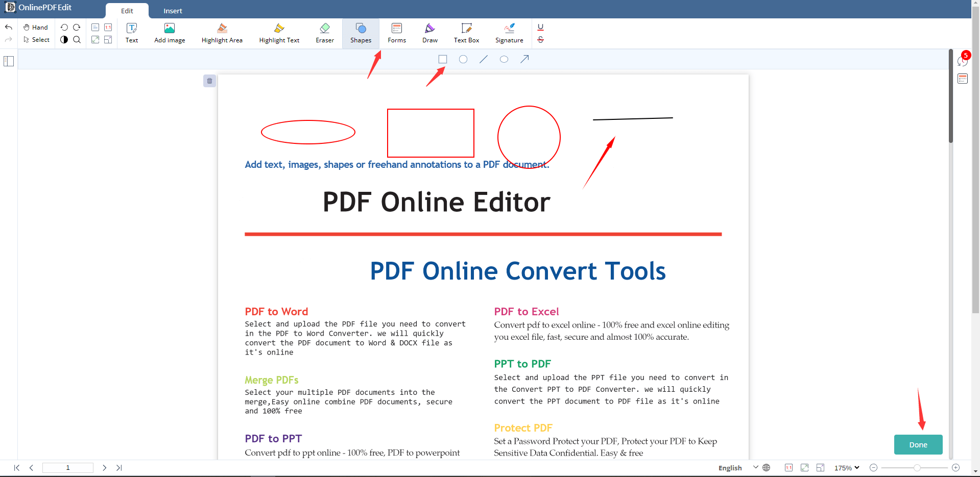The image size is (980, 477).
Task: Select the rectangle shape option
Action: [x=442, y=59]
